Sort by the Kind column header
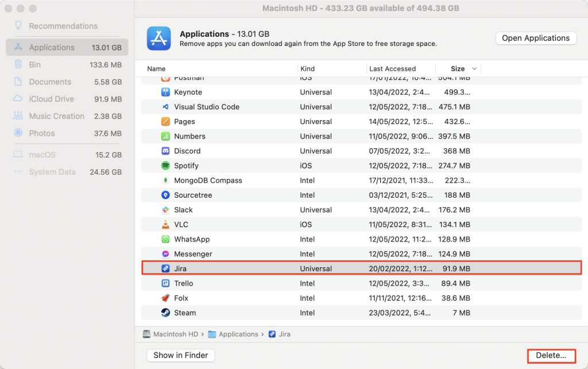This screenshot has width=588, height=369. pos(308,69)
